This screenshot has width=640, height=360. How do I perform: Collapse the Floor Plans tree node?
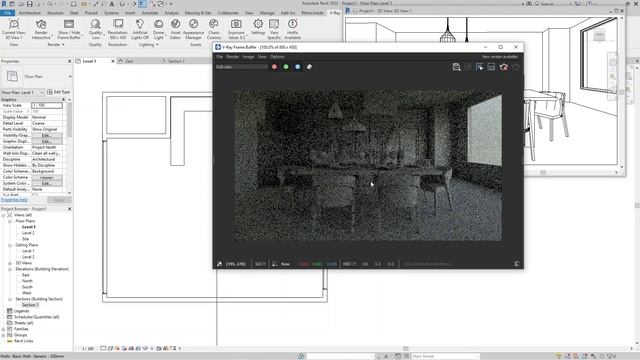coord(10,221)
